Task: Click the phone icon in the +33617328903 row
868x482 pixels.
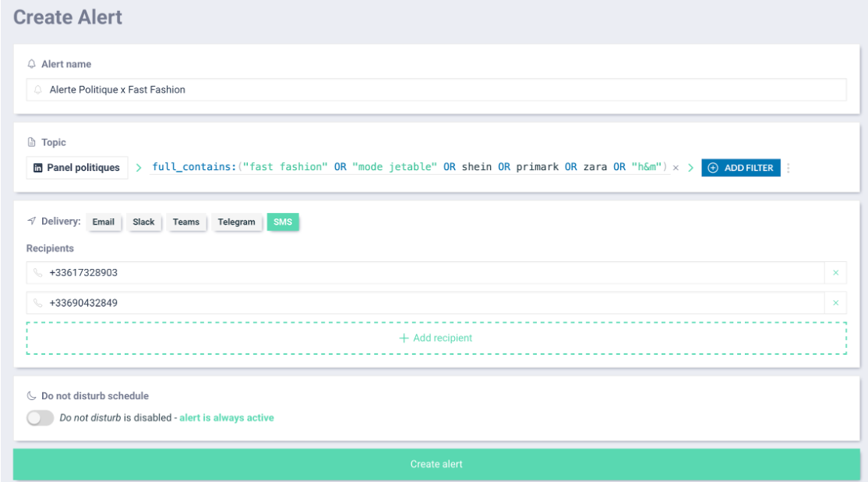Action: (37, 272)
